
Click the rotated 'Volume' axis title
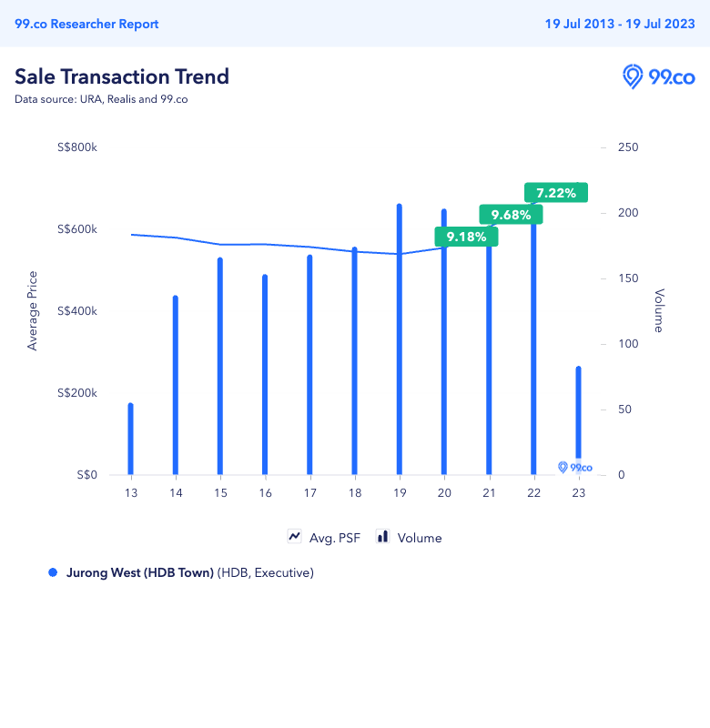[659, 310]
